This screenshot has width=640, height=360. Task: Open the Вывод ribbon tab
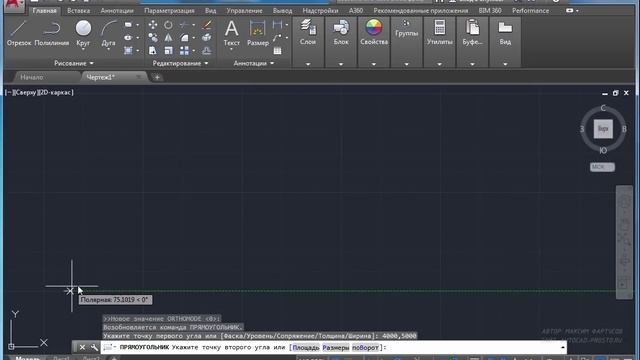[282, 11]
